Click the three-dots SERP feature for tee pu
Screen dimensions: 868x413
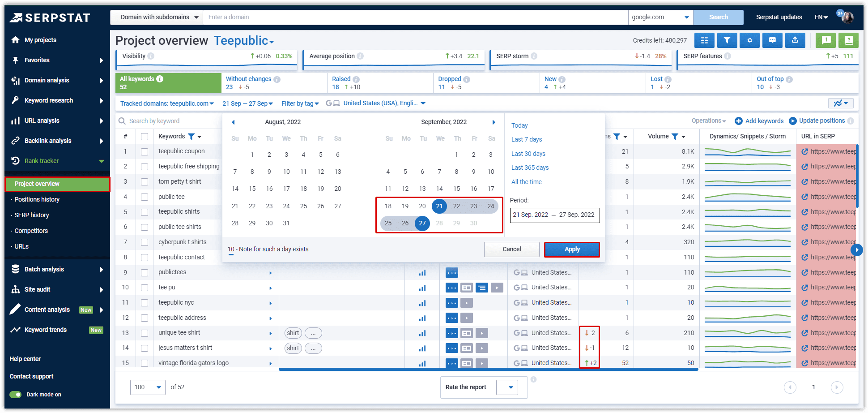click(452, 288)
